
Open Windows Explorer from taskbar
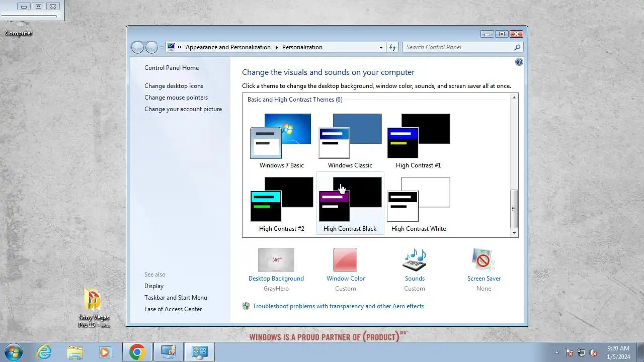pos(75,352)
